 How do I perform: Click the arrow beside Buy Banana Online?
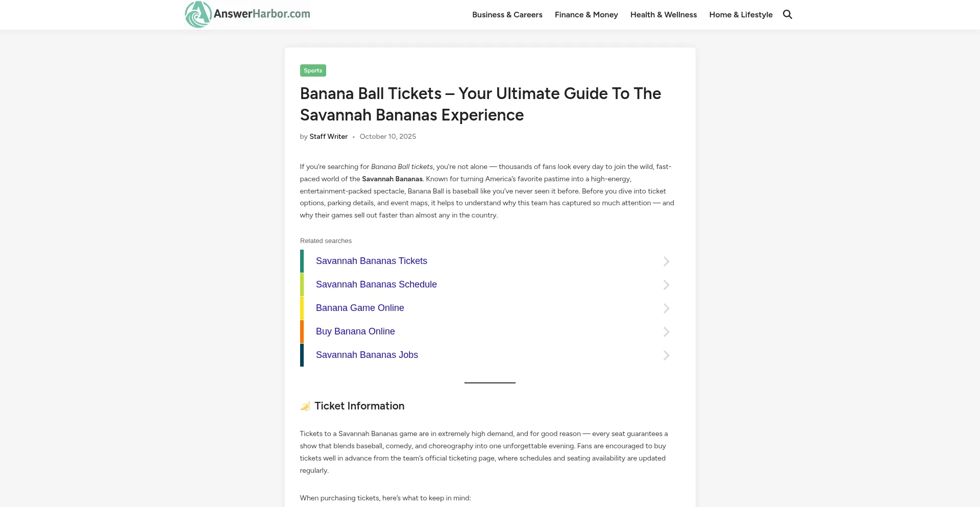tap(666, 332)
